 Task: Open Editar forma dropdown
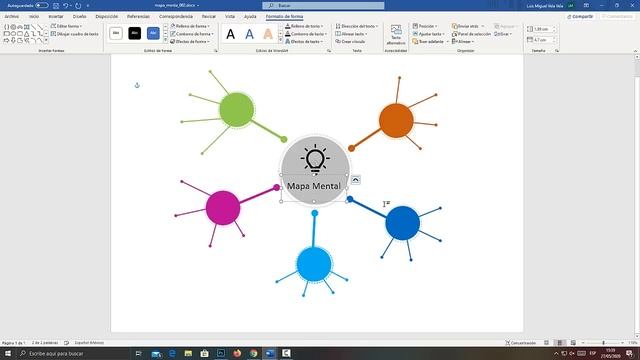(67, 26)
